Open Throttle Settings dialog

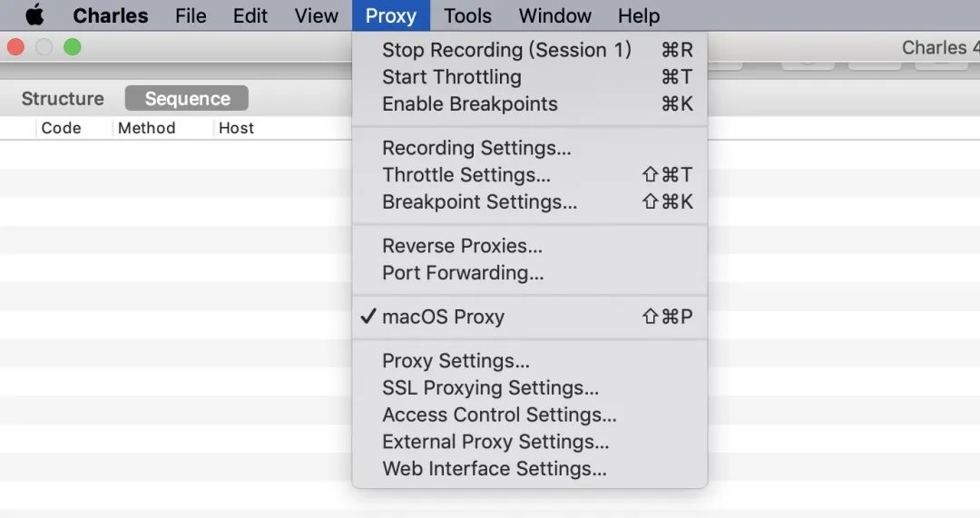point(465,174)
